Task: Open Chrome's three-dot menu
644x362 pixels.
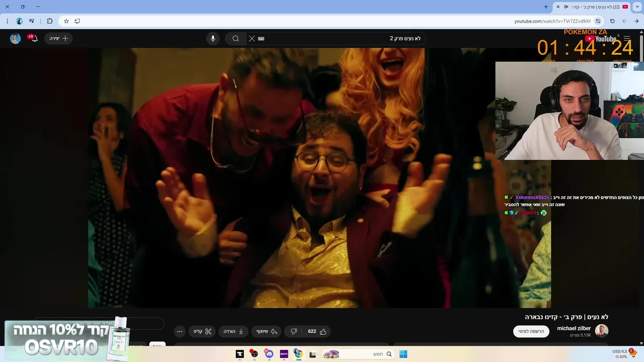Action: click(x=7, y=21)
